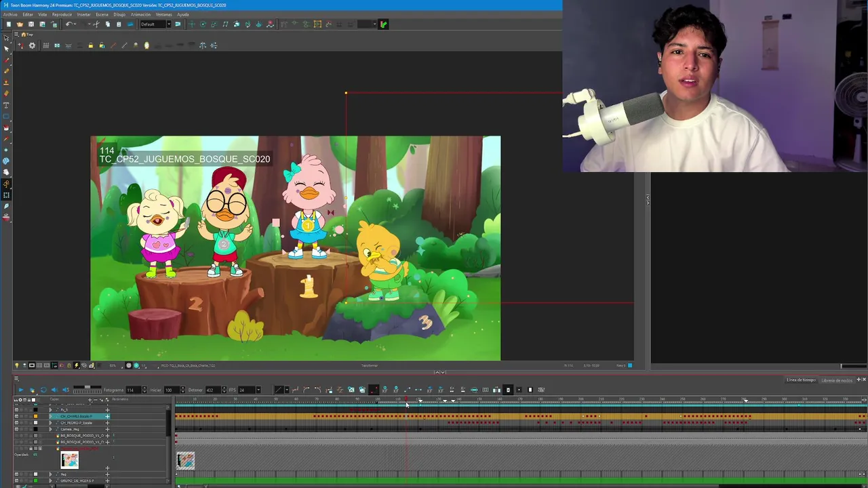Viewport: 868px width, 488px height.
Task: Open the Archivo menu
Action: (x=10, y=14)
